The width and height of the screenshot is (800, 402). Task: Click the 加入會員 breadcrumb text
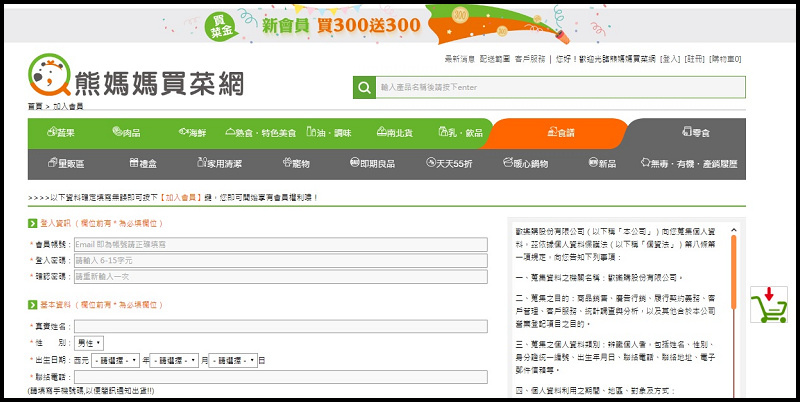click(68, 107)
